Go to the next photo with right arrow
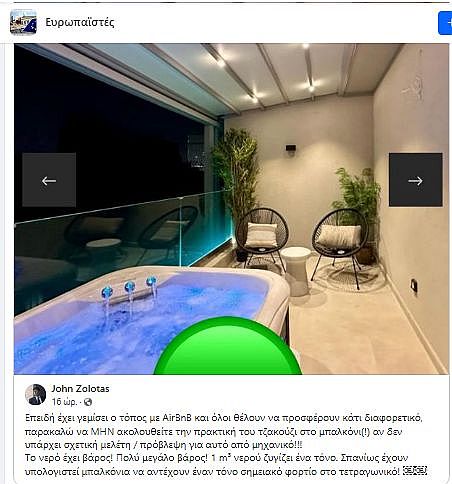This screenshot has height=484, width=452. [416, 180]
